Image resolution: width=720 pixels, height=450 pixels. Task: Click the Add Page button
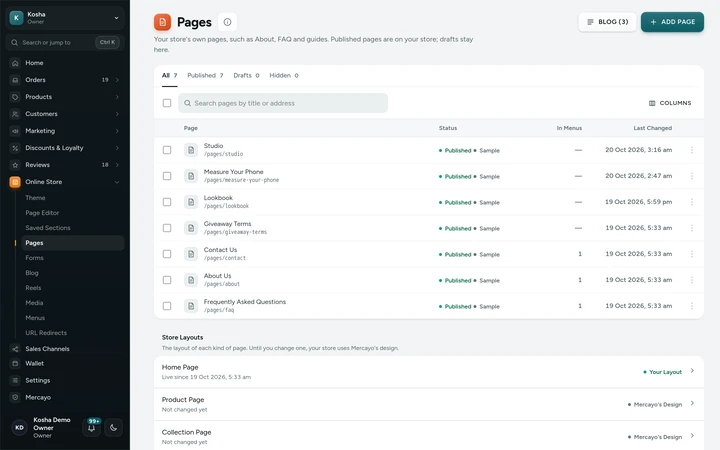point(672,22)
